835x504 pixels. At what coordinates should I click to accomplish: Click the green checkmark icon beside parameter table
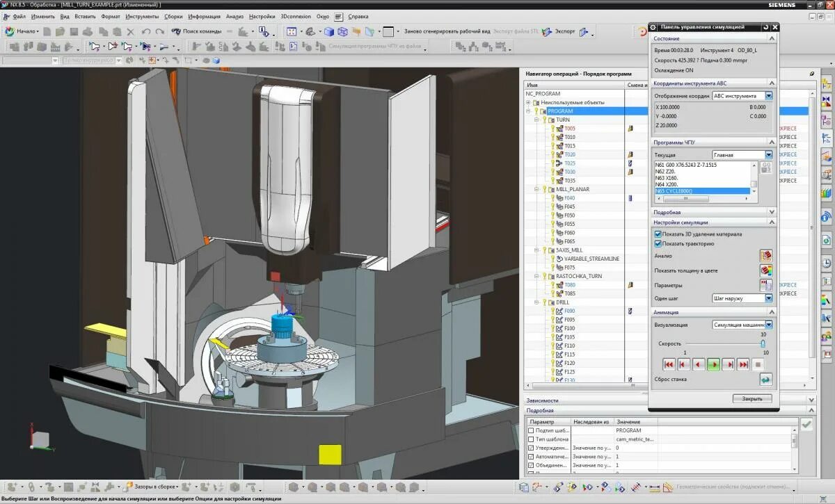point(806,423)
